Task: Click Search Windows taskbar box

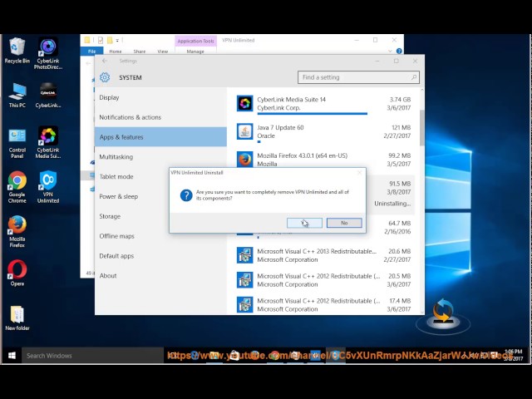Action: click(83, 356)
